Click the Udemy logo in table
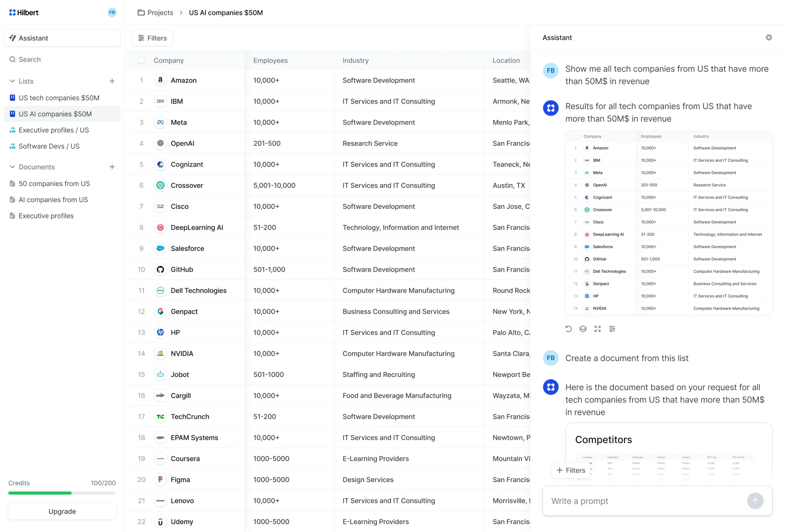 coord(160,521)
